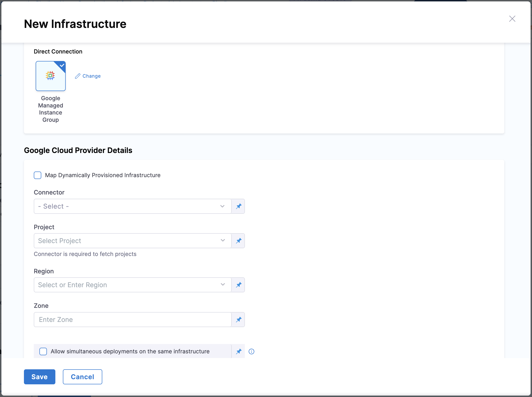532x397 pixels.
Task: Expand the Select Project dropdown
Action: point(132,240)
